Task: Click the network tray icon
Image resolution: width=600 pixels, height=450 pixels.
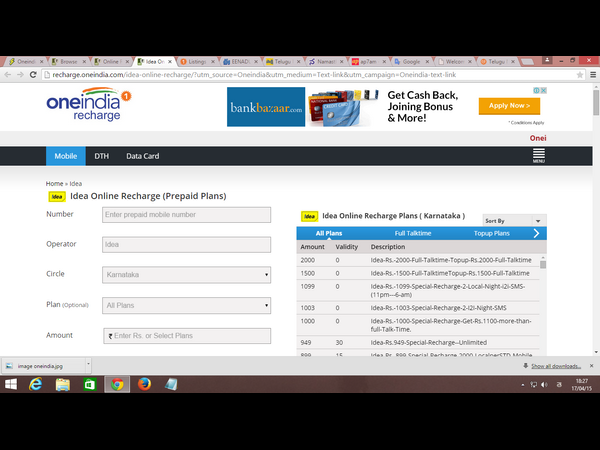Action: (533, 385)
